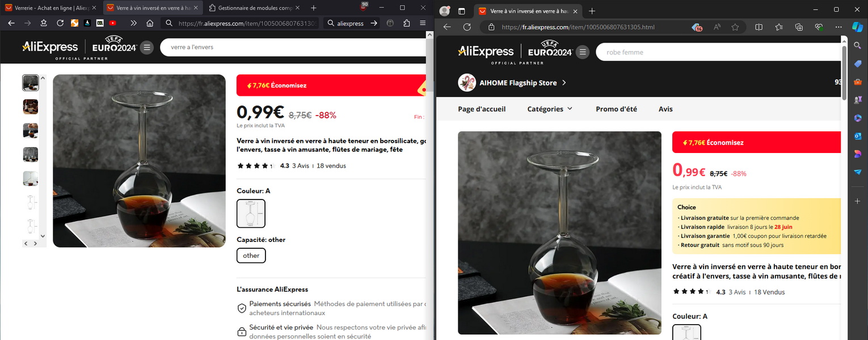The width and height of the screenshot is (868, 340).
Task: Refresh page in Edge
Action: (x=467, y=27)
